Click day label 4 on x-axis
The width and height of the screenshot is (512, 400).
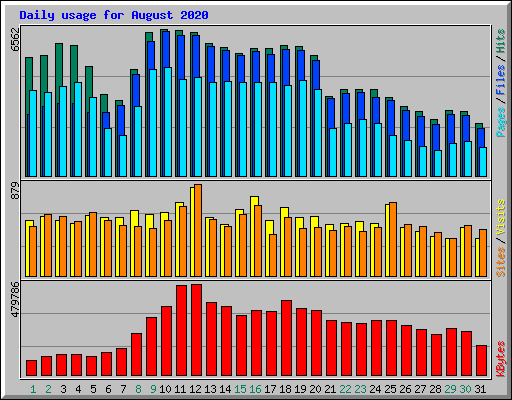pos(78,389)
